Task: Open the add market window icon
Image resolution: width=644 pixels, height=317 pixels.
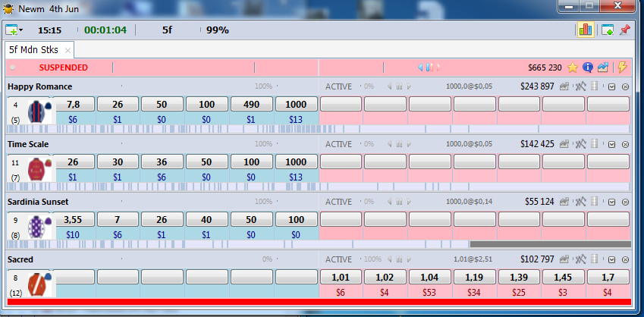Action: tap(11, 30)
